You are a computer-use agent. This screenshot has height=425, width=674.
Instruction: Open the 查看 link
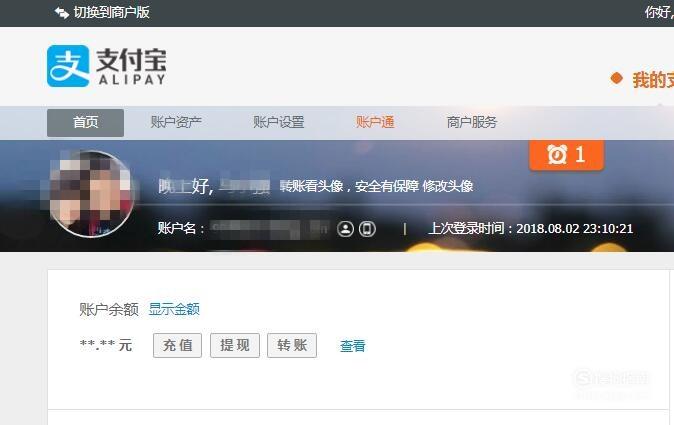tap(352, 346)
